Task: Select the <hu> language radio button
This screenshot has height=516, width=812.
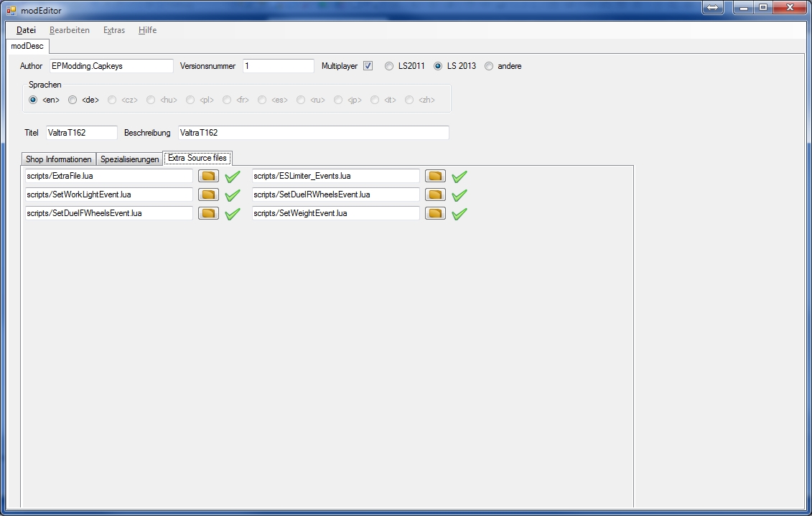Action: click(151, 100)
